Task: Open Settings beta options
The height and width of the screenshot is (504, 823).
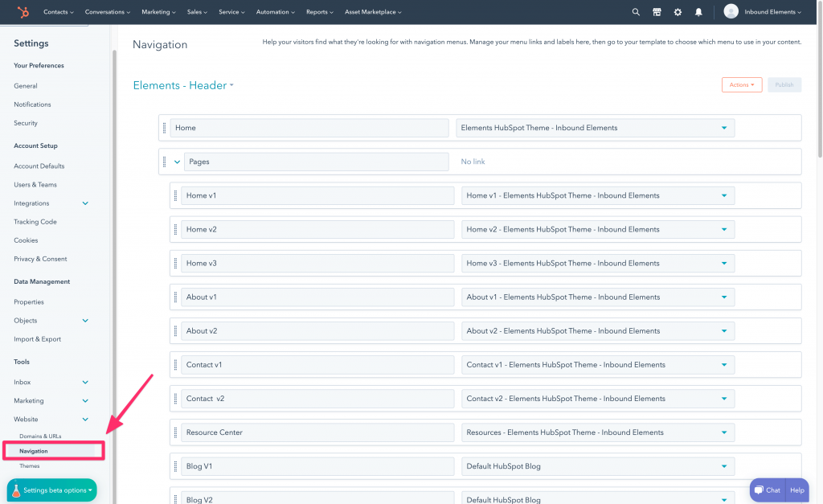Action: coord(52,490)
